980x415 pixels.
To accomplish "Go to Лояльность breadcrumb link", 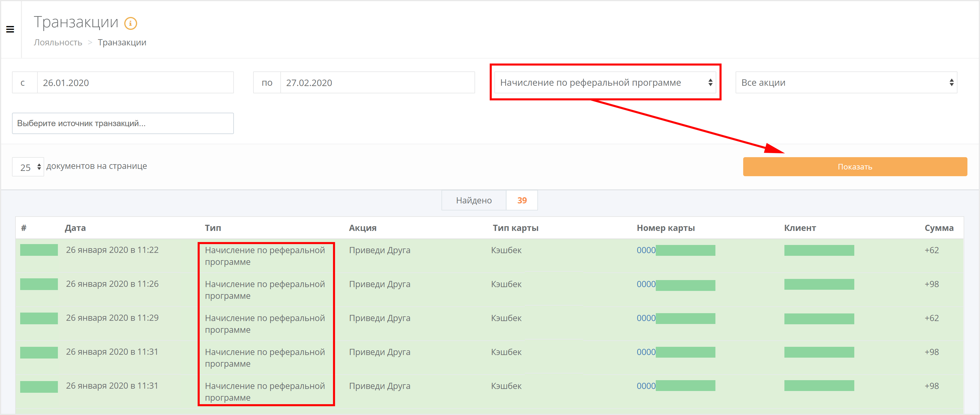I will click(58, 42).
